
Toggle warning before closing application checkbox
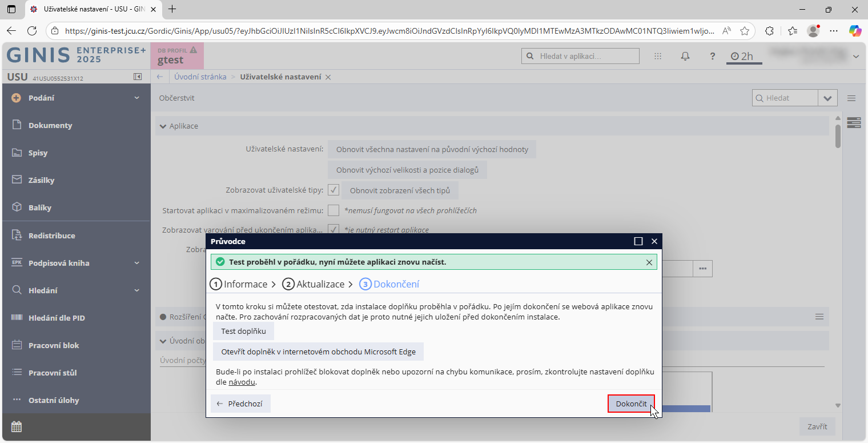333,230
